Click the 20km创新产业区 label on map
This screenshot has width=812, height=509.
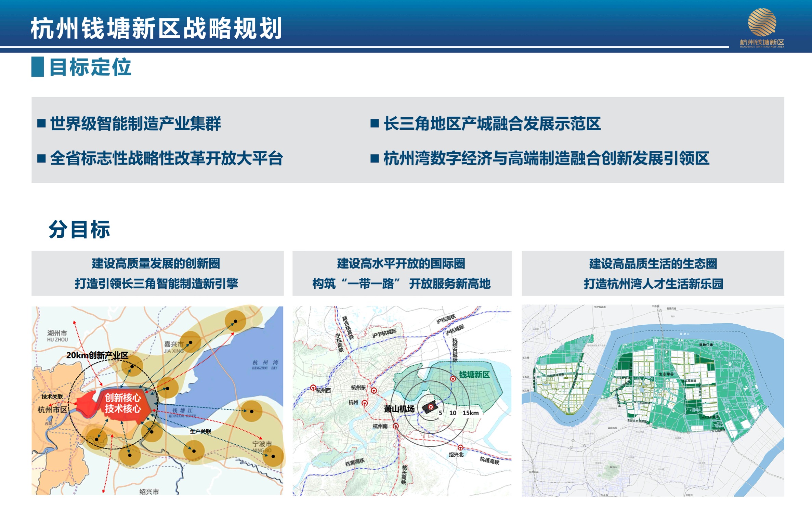tap(97, 355)
